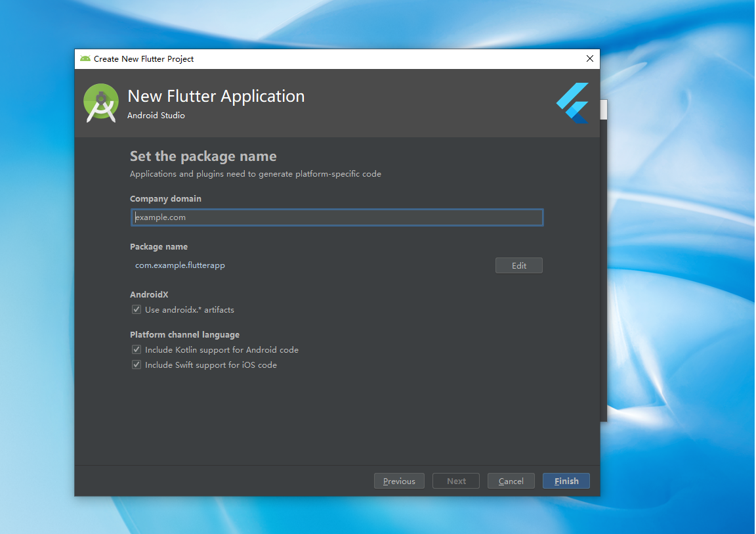Click the Set the package name heading
This screenshot has width=756, height=534.
pyautogui.click(x=203, y=156)
